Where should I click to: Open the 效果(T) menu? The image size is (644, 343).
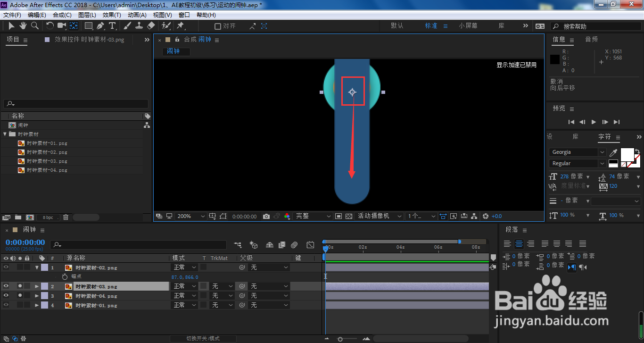coord(112,15)
